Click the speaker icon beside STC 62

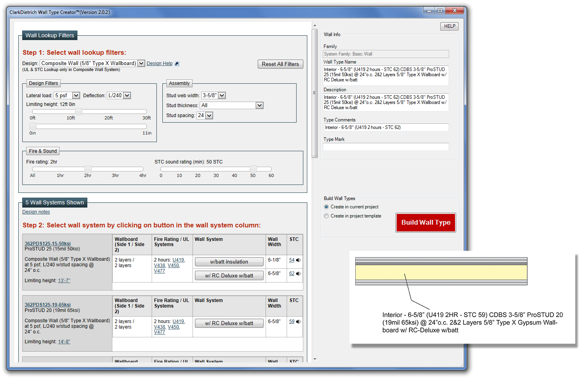298,274
